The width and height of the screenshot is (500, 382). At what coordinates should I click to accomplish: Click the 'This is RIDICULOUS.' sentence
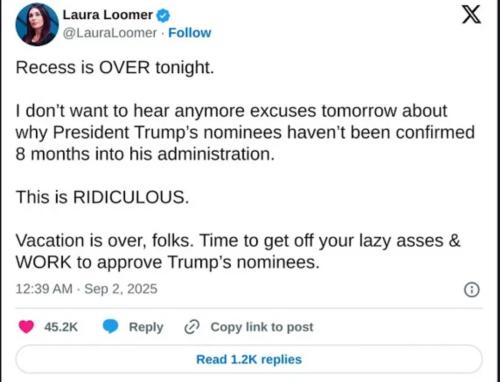(x=102, y=197)
